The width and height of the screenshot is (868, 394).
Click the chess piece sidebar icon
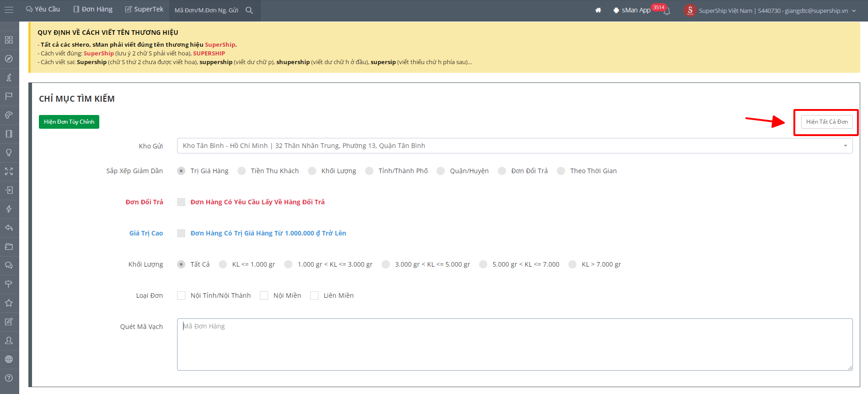[9, 77]
